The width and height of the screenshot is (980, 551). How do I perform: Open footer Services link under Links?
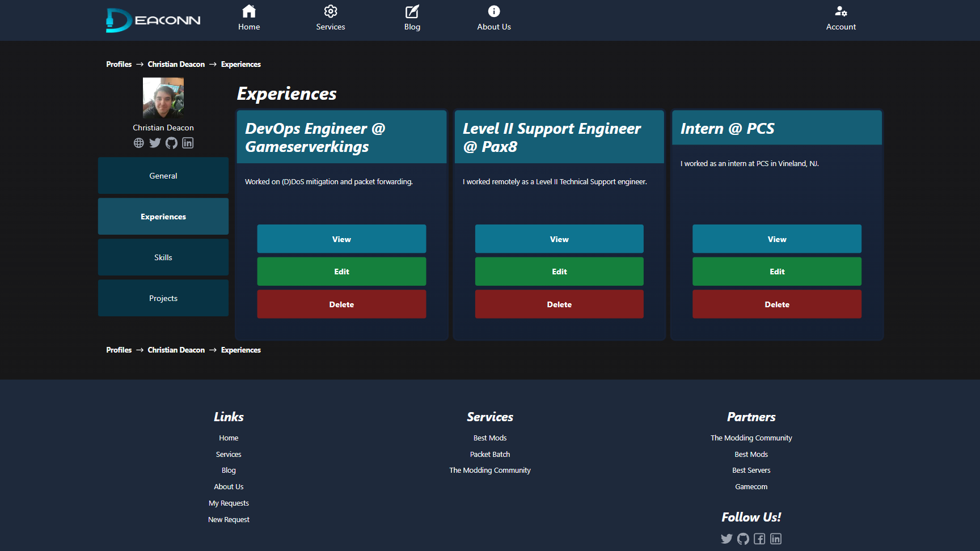(229, 455)
